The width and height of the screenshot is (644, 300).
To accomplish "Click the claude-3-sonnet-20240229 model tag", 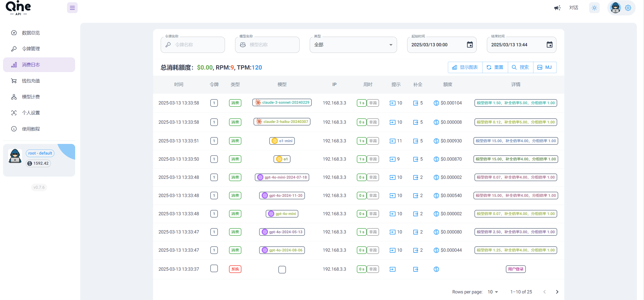I will pos(282,102).
